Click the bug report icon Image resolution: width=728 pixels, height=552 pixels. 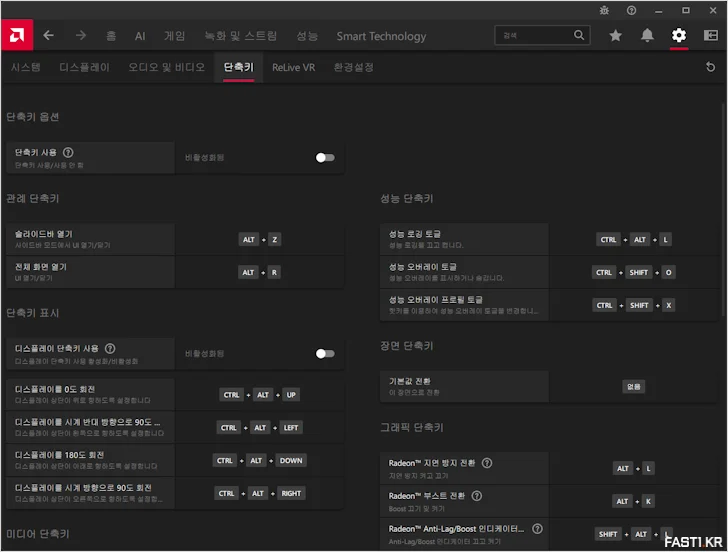coord(604,10)
